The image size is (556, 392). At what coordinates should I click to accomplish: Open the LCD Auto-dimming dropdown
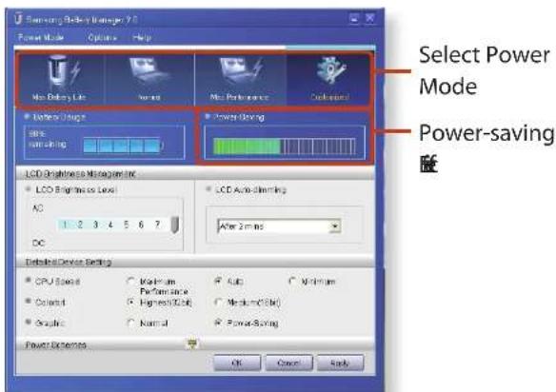(x=334, y=226)
